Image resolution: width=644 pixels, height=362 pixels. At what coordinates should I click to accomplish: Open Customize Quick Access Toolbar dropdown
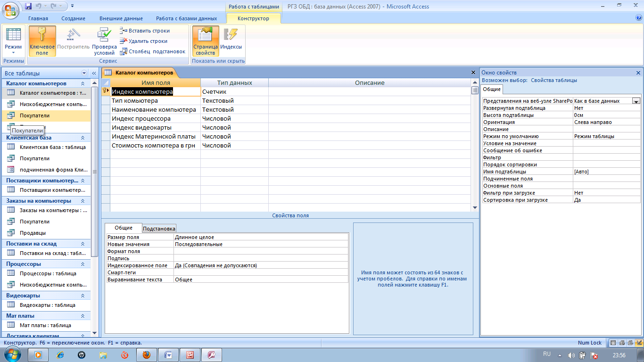(x=72, y=7)
